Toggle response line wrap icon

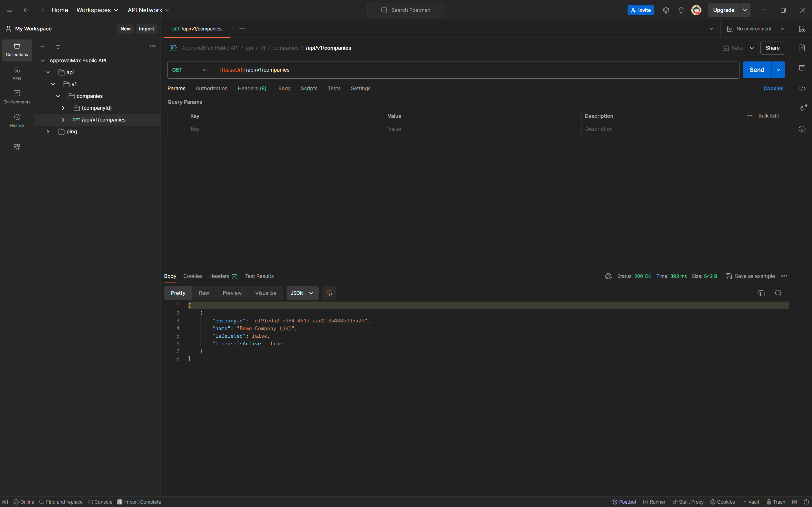coord(329,293)
